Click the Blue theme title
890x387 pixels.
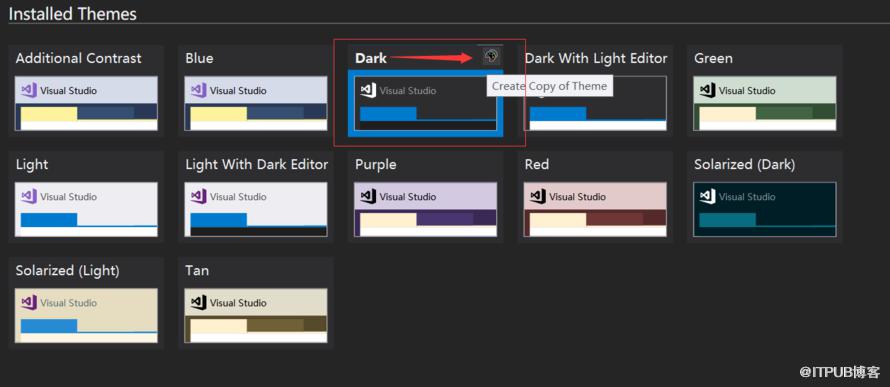pyautogui.click(x=199, y=58)
